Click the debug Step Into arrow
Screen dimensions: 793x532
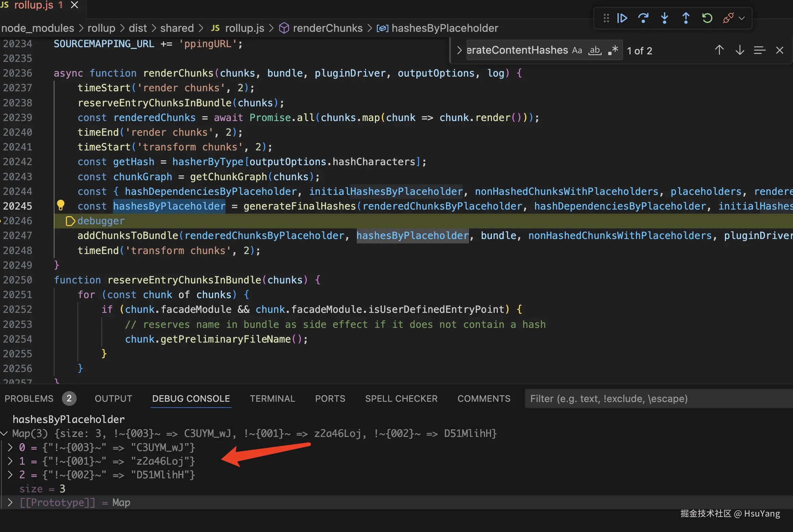pos(664,18)
